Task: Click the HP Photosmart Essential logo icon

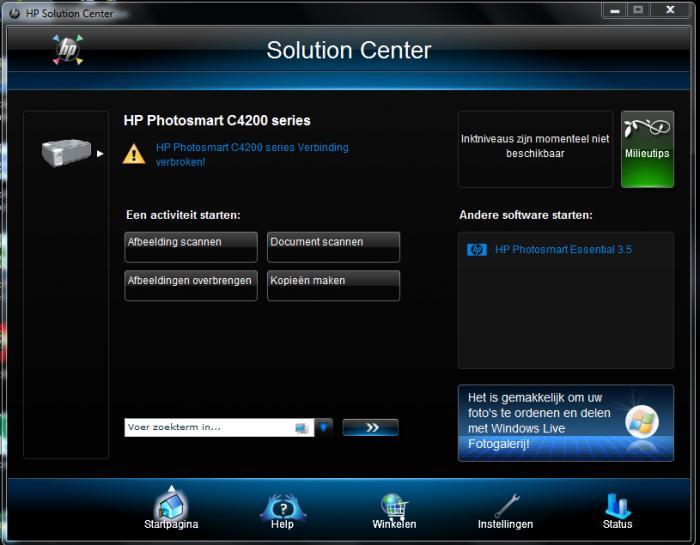Action: pos(476,250)
